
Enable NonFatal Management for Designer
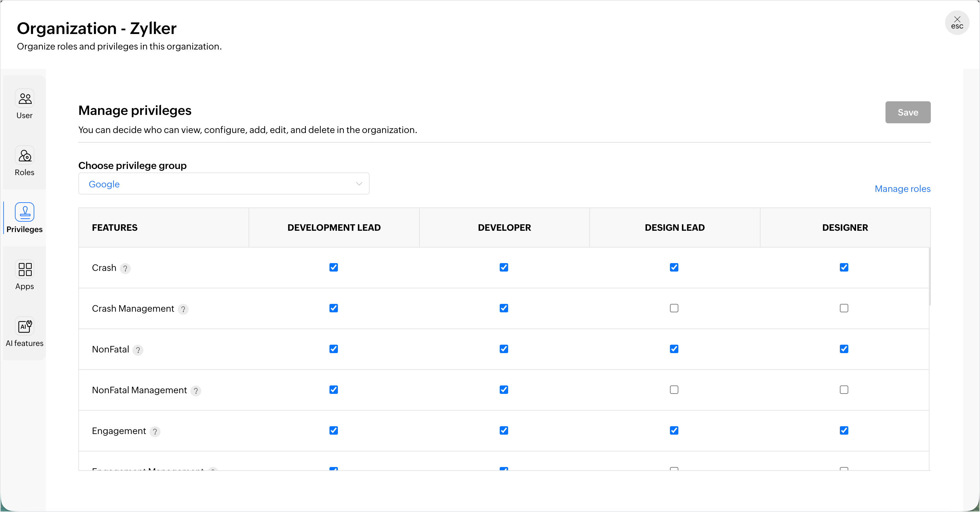coord(844,390)
